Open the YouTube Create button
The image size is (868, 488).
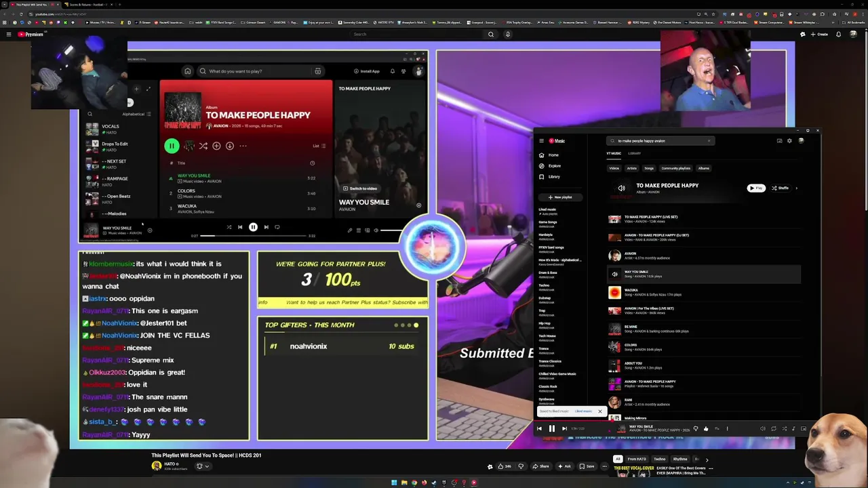coord(820,35)
